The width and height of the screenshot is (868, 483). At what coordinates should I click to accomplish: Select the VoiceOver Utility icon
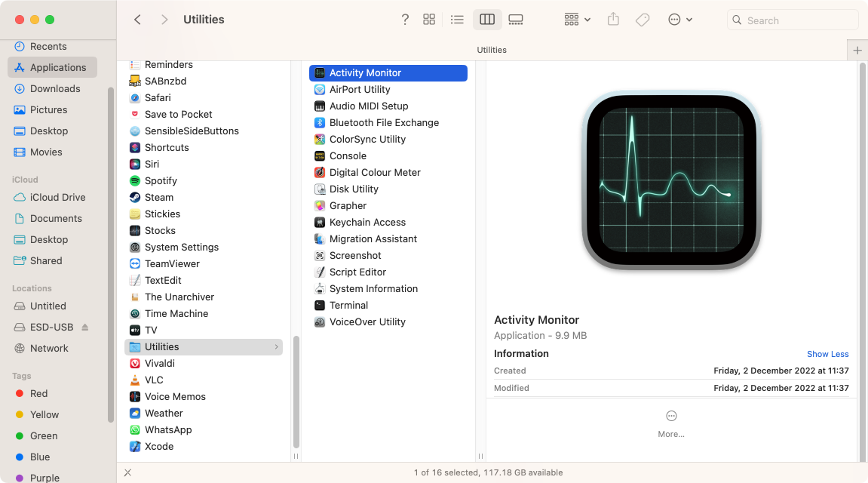pos(320,321)
